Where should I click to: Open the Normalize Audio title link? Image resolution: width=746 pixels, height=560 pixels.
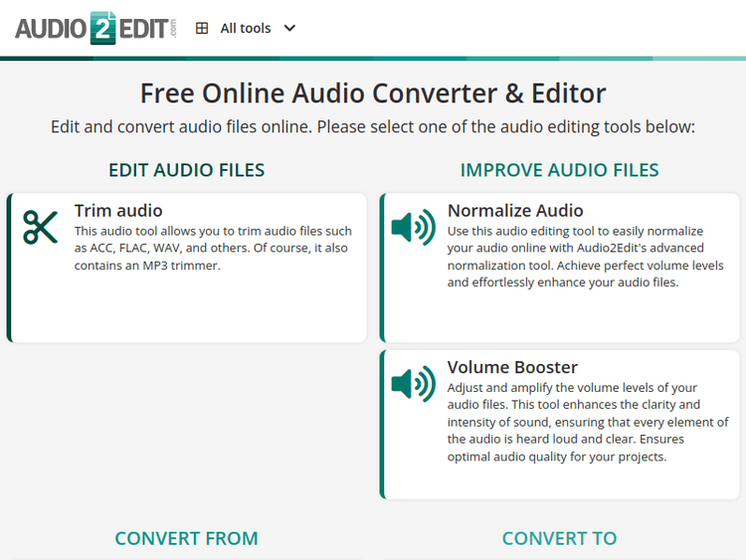[515, 210]
